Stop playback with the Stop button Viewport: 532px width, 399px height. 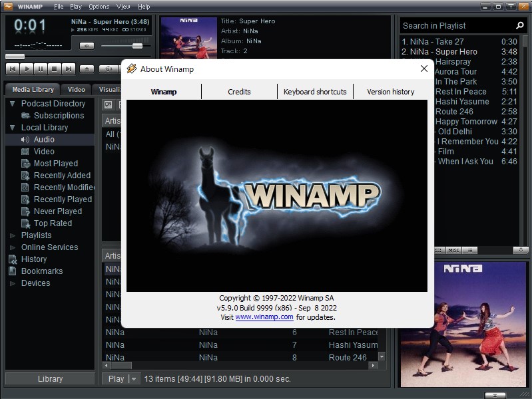coord(55,68)
